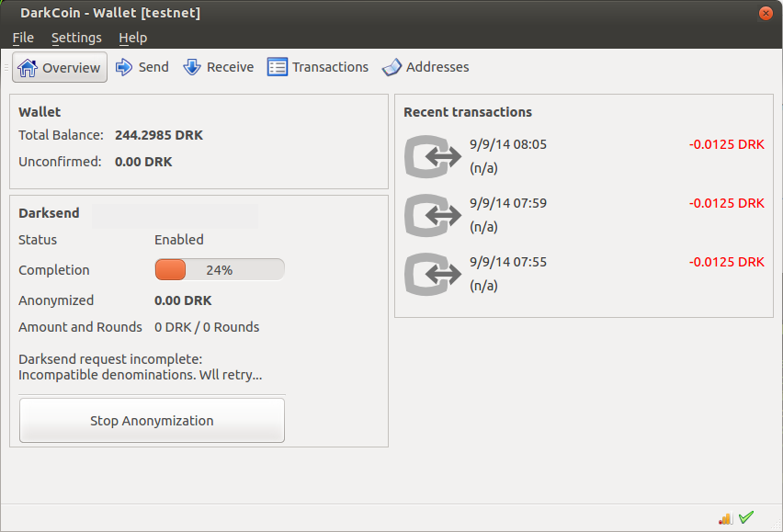Click transaction icon for 9/9/14 07:59
Screen dimensions: 783x532
[433, 216]
